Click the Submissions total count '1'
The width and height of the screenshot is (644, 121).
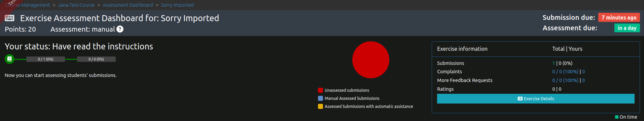pos(553,63)
